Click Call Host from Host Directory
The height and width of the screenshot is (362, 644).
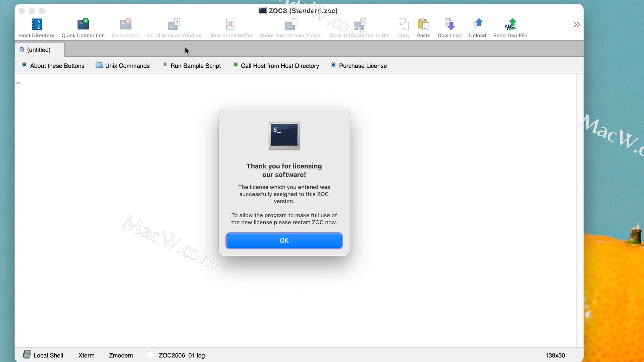(x=276, y=66)
